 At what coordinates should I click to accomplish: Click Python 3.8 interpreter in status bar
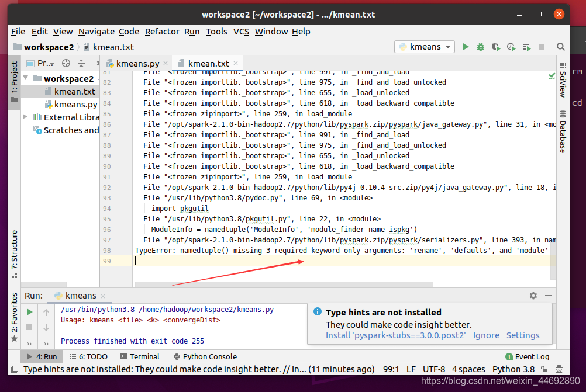click(513, 369)
